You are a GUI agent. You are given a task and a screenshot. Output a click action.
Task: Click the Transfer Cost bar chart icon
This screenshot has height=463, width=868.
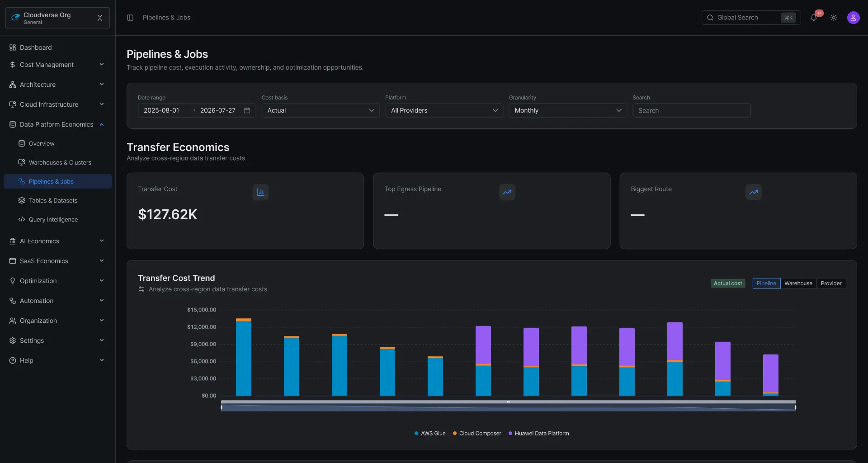[x=260, y=192]
